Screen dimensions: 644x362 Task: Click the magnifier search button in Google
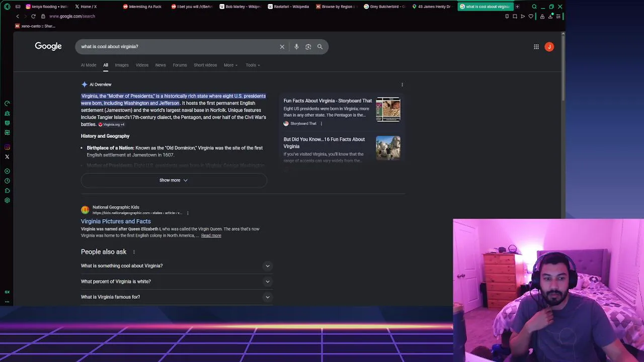point(320,47)
